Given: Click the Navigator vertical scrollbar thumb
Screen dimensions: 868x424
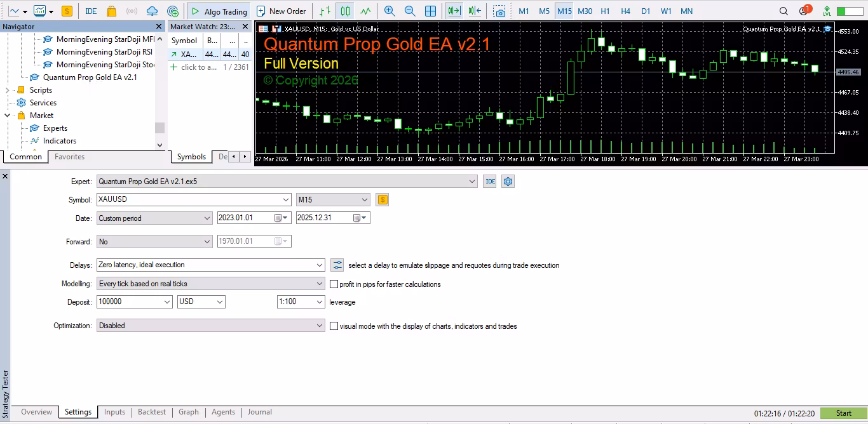Looking at the screenshot, I should pyautogui.click(x=159, y=128).
